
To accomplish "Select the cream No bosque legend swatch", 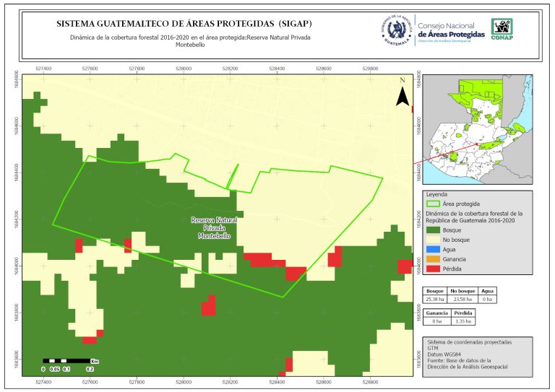I will pos(434,239).
